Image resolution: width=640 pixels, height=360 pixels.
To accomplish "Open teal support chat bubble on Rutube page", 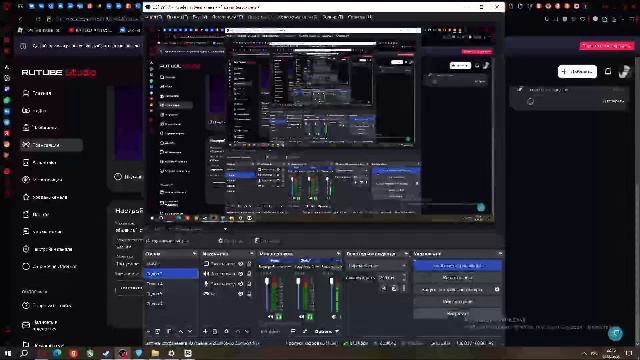I will (615, 333).
